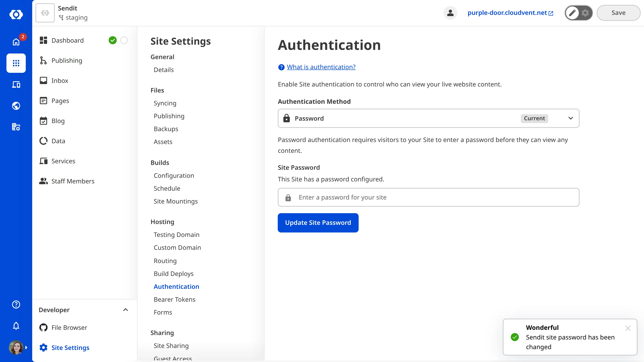This screenshot has width=644, height=362.
Task: Open Site Mountings settings
Action: point(175,201)
